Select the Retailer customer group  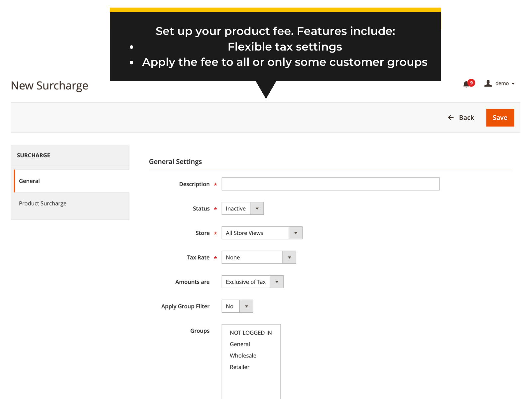[x=239, y=367]
